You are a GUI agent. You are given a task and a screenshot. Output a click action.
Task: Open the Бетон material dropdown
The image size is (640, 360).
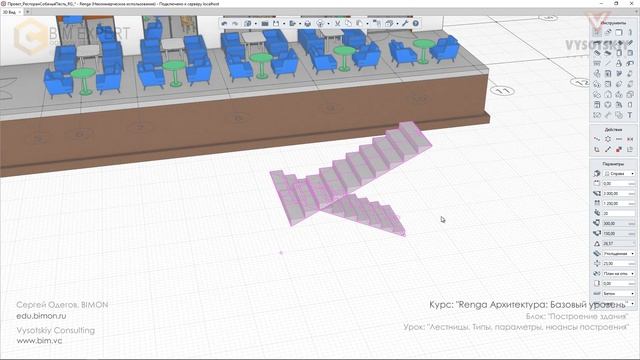pos(619,293)
